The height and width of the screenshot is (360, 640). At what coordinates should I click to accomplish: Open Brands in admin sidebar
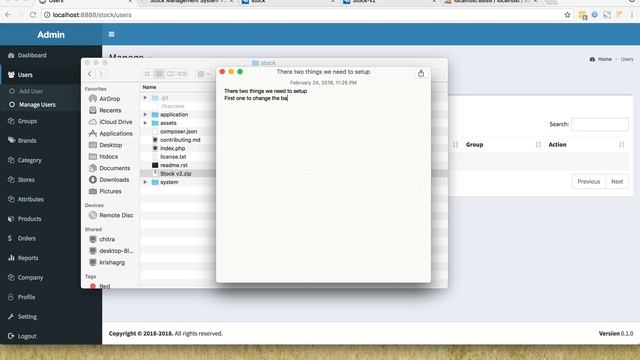[27, 140]
